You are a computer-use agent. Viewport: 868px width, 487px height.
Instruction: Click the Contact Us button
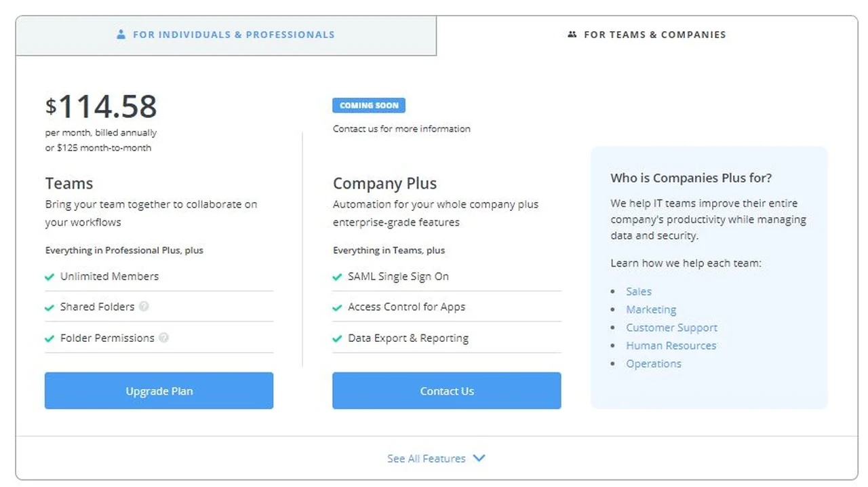446,391
